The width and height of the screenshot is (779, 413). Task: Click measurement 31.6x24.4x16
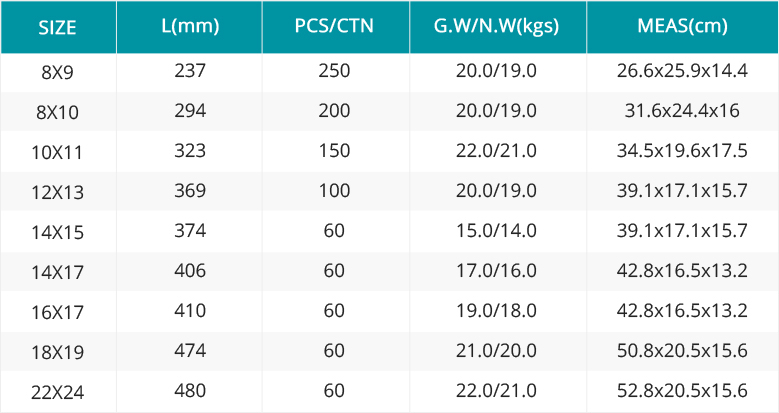point(683,110)
